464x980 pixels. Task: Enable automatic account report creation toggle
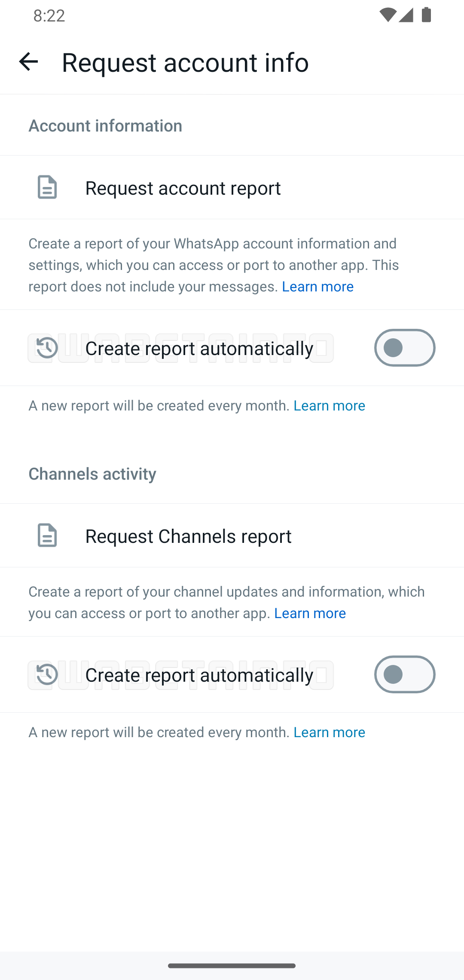[x=404, y=348]
